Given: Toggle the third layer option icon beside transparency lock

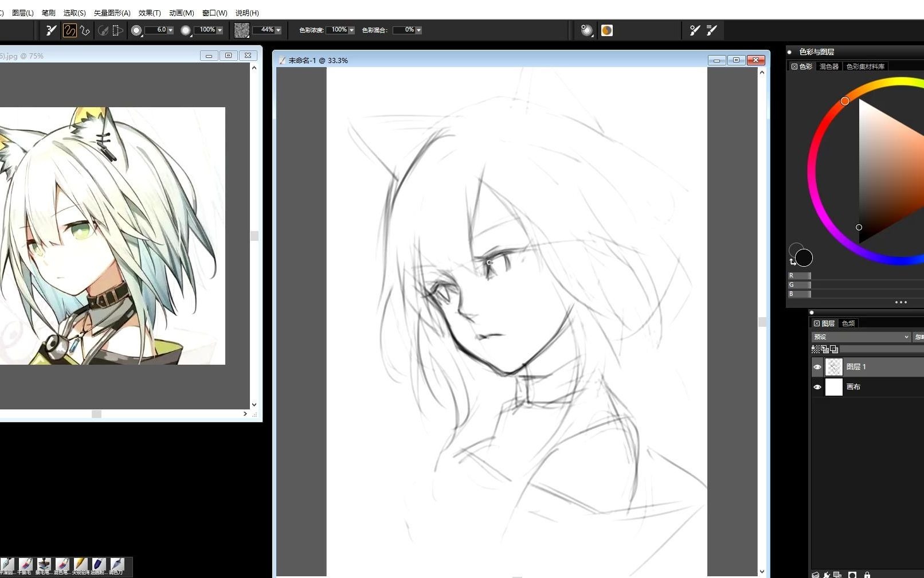Looking at the screenshot, I should [834, 349].
